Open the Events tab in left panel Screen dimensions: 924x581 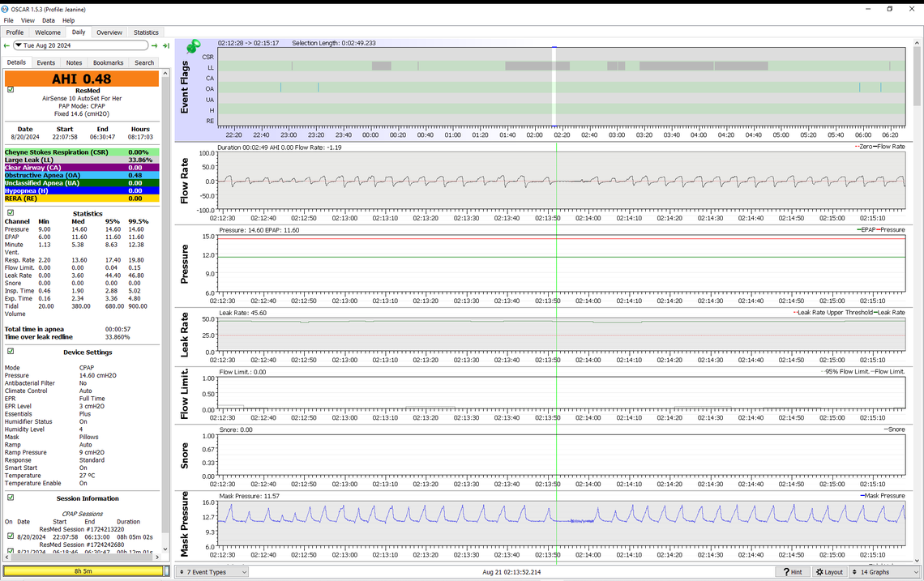[x=46, y=62]
